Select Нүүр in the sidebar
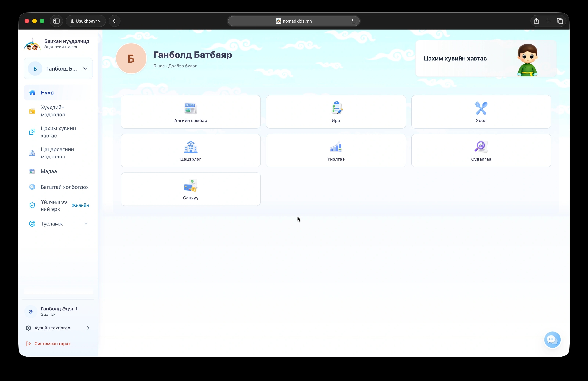This screenshot has width=588, height=381. click(58, 93)
